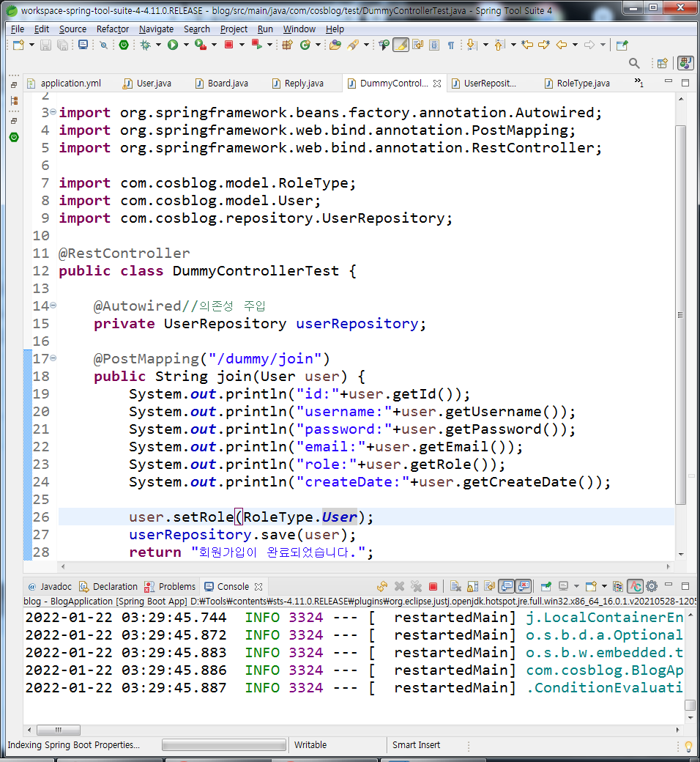Start Debug with the bug icon
700x762 pixels.
click(145, 45)
